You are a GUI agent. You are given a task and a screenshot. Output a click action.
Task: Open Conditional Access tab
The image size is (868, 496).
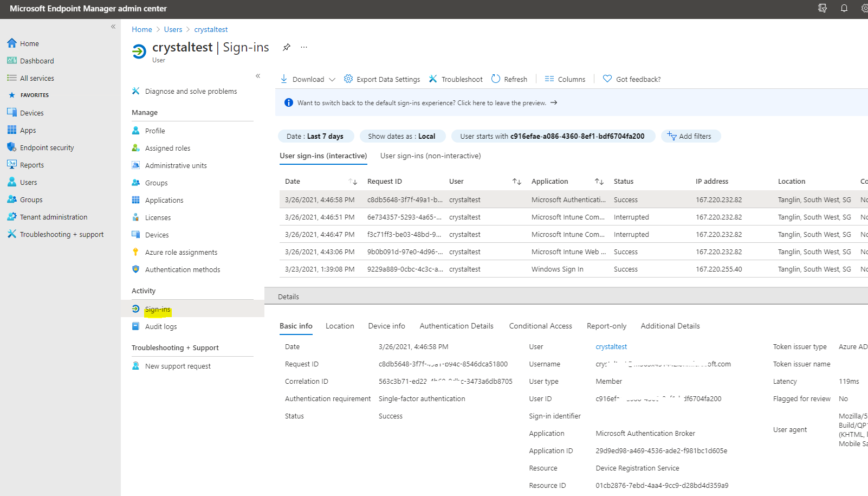pos(541,326)
